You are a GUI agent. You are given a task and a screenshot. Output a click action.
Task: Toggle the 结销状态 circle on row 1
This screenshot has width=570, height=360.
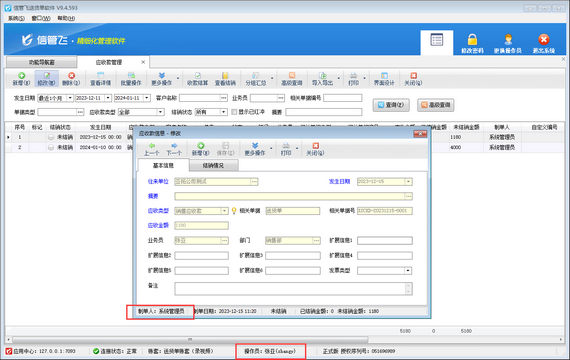(51, 137)
